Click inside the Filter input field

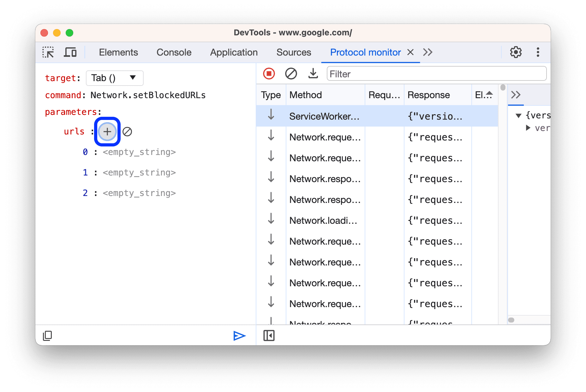click(x=436, y=74)
